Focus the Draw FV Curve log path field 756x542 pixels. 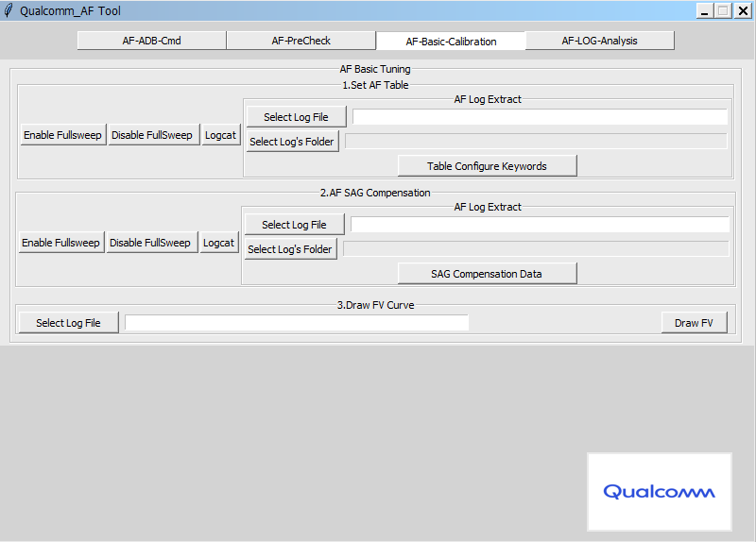tap(297, 323)
